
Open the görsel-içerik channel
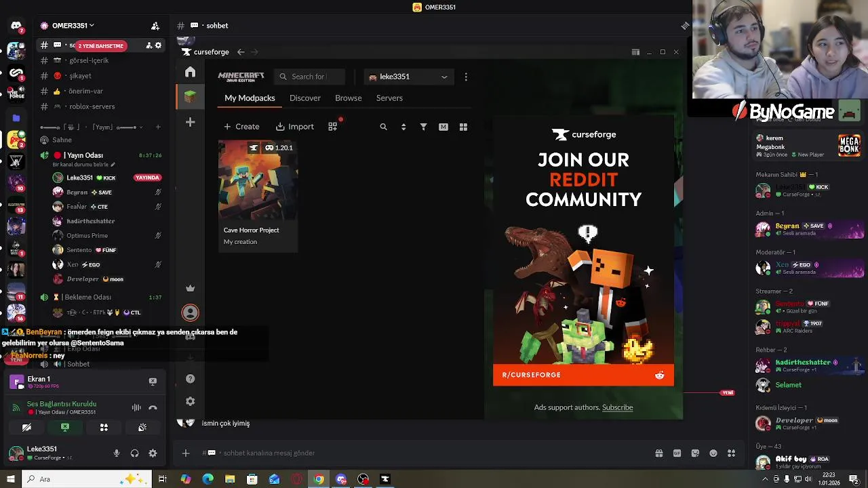click(x=88, y=60)
